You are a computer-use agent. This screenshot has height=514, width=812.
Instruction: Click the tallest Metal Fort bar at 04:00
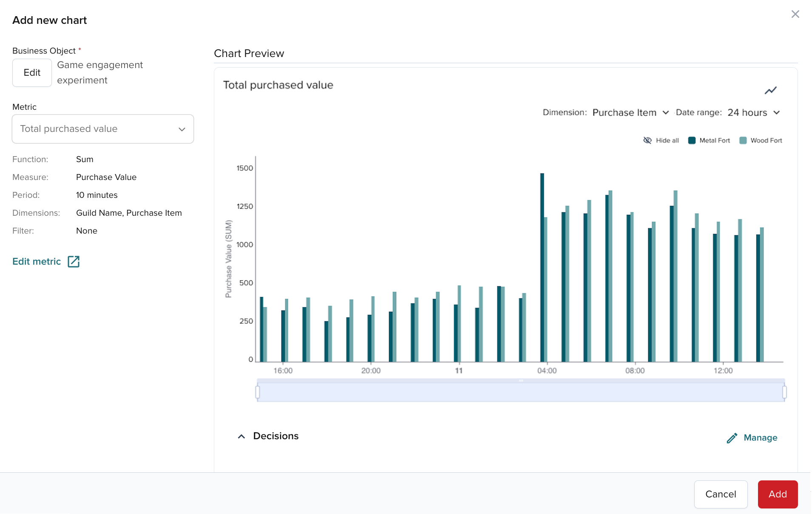[542, 268]
